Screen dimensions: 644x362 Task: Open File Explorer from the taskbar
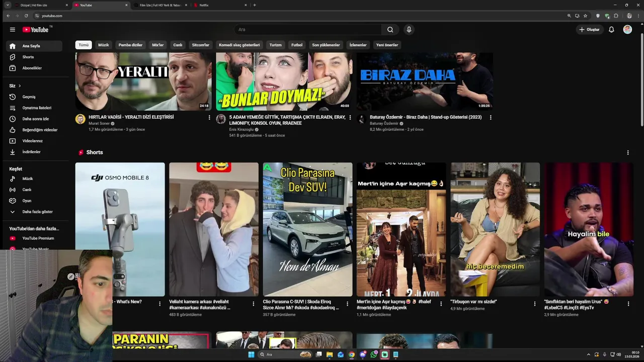pyautogui.click(x=330, y=354)
